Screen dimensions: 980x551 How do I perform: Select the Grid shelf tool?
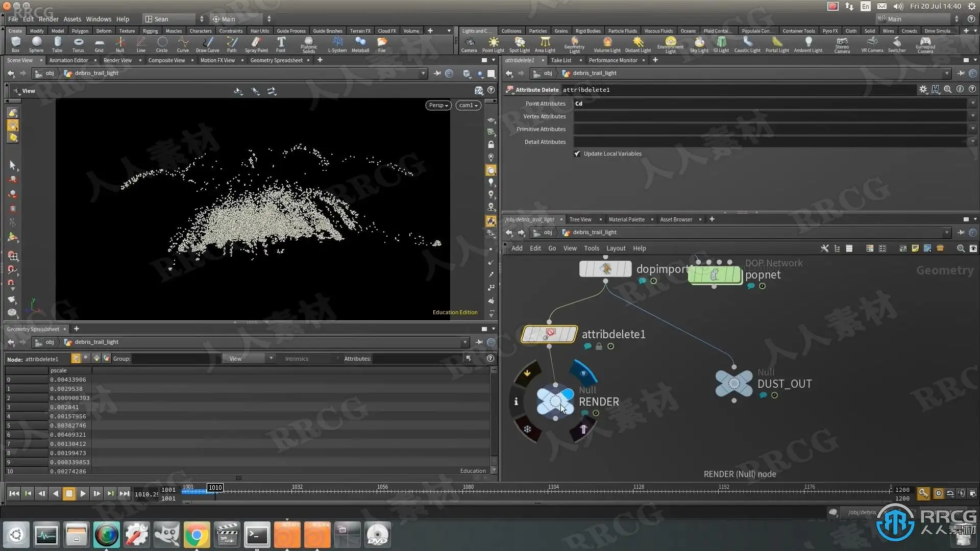pos(99,44)
